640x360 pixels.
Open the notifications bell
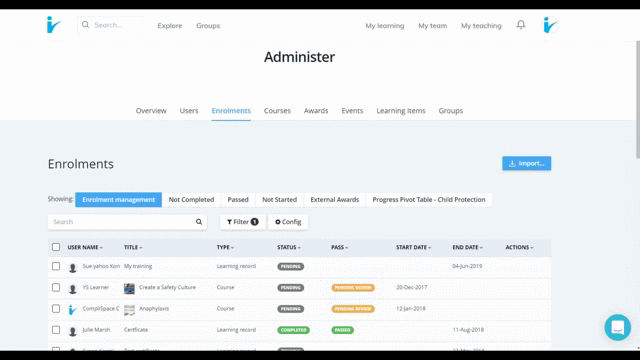click(521, 25)
